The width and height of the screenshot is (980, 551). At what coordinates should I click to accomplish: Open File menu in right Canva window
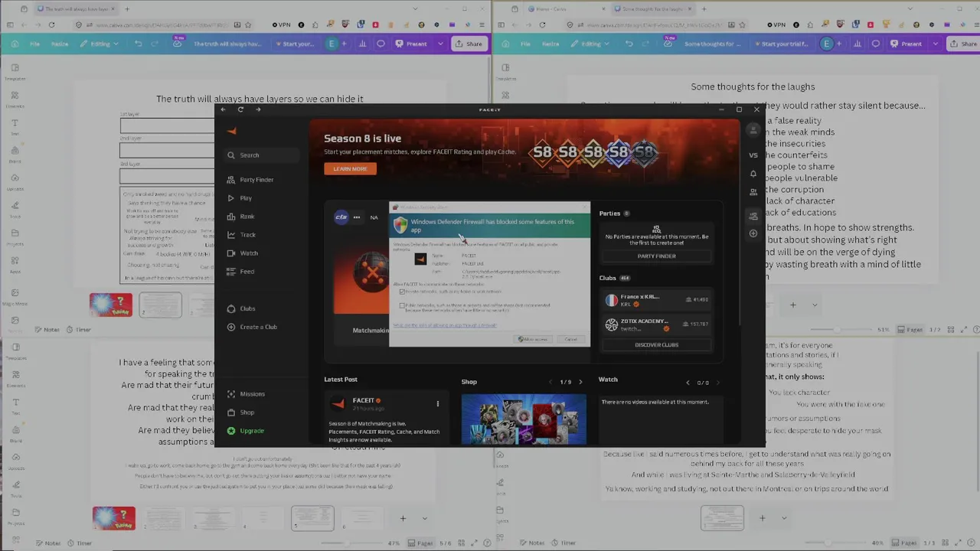526,44
